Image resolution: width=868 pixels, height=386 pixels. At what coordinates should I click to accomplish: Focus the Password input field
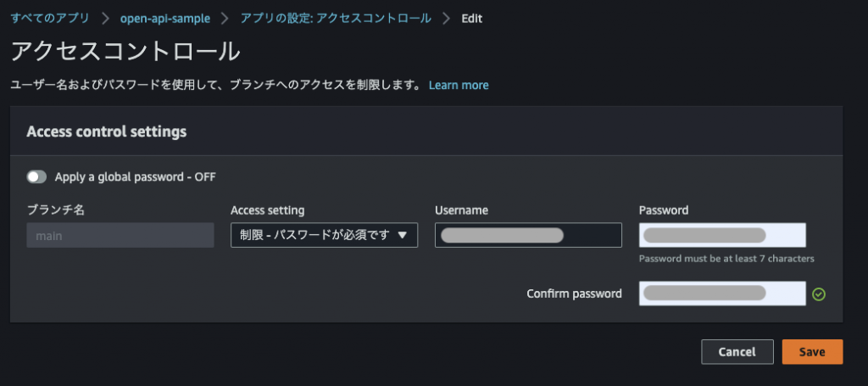(x=722, y=235)
